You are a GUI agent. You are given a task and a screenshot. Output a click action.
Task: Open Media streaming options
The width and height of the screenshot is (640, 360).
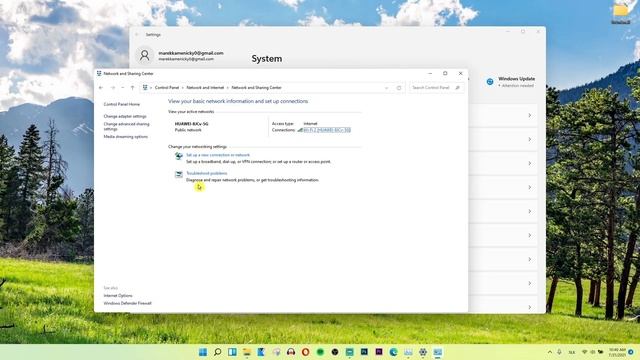tap(126, 137)
